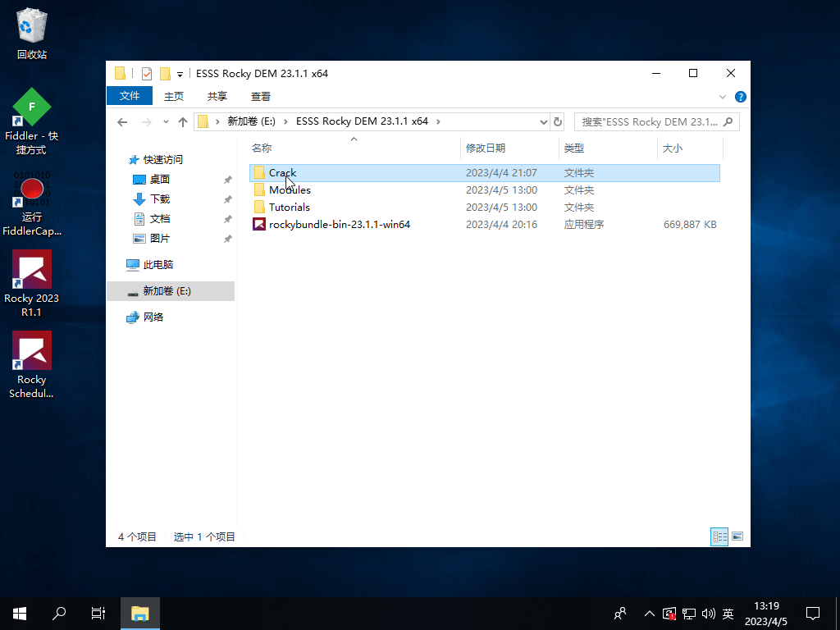
Task: Select the Rocky Scheduler desktop shortcut
Action: 32,365
